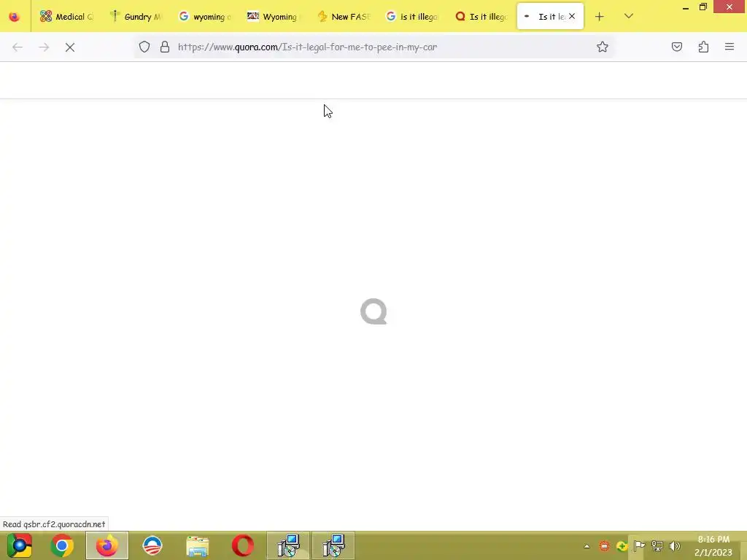This screenshot has width=747, height=560.
Task: Open the New FASB tab
Action: [343, 17]
